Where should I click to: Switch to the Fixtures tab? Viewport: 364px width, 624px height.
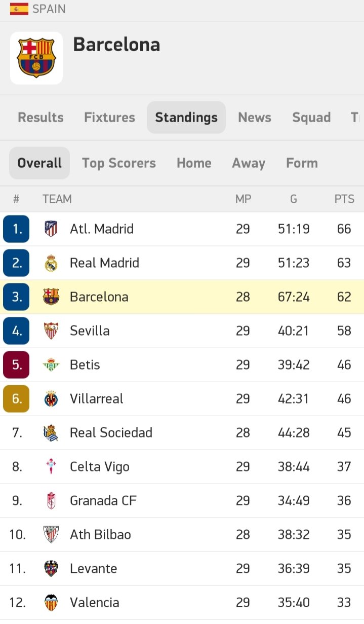tap(109, 118)
